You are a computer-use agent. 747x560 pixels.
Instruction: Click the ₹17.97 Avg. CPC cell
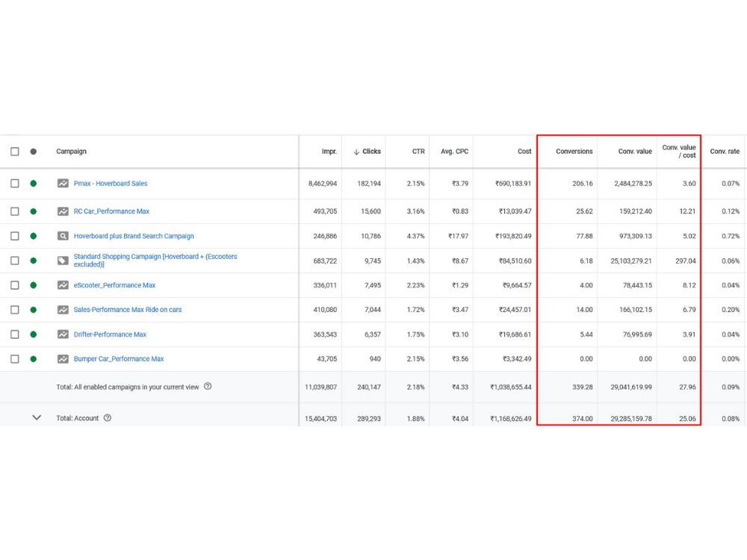(459, 236)
